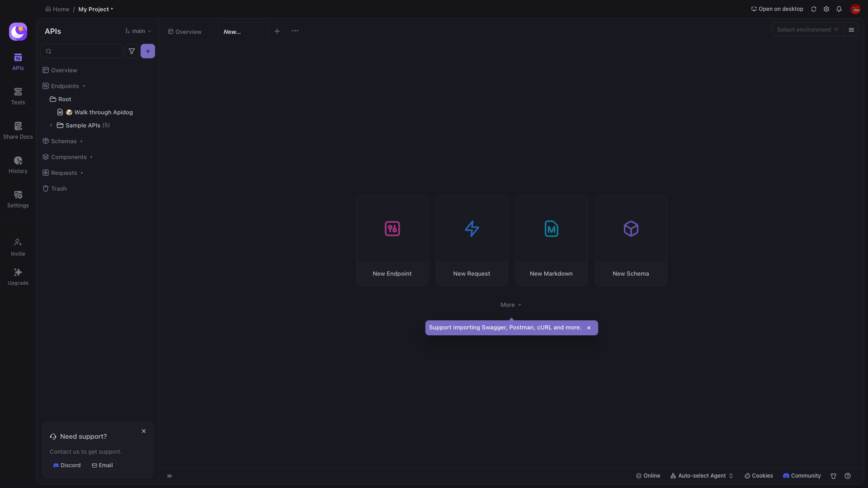Open notifications via the bell icon
This screenshot has width=868, height=488.
(x=839, y=9)
